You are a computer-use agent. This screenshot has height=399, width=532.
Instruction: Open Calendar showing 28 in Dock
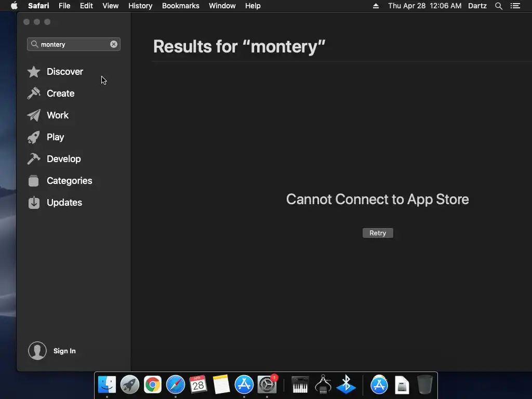click(198, 385)
